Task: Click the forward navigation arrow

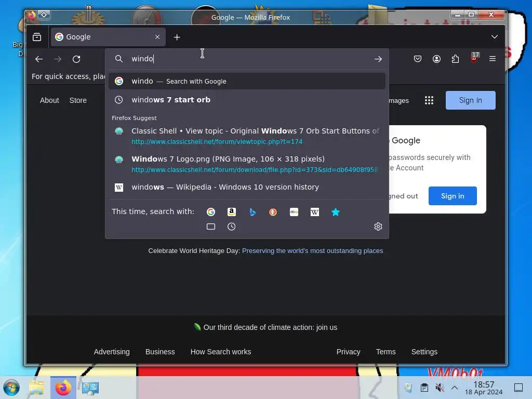Action: [58, 59]
